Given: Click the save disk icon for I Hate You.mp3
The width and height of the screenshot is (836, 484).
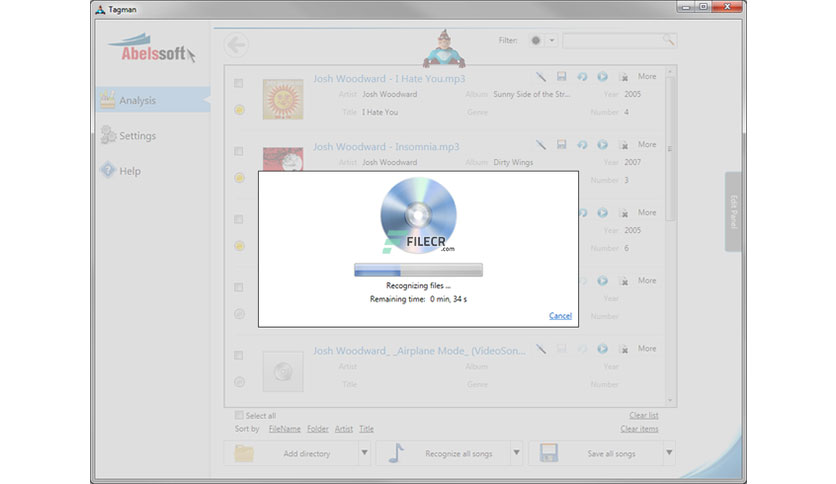Looking at the screenshot, I should pos(561,77).
